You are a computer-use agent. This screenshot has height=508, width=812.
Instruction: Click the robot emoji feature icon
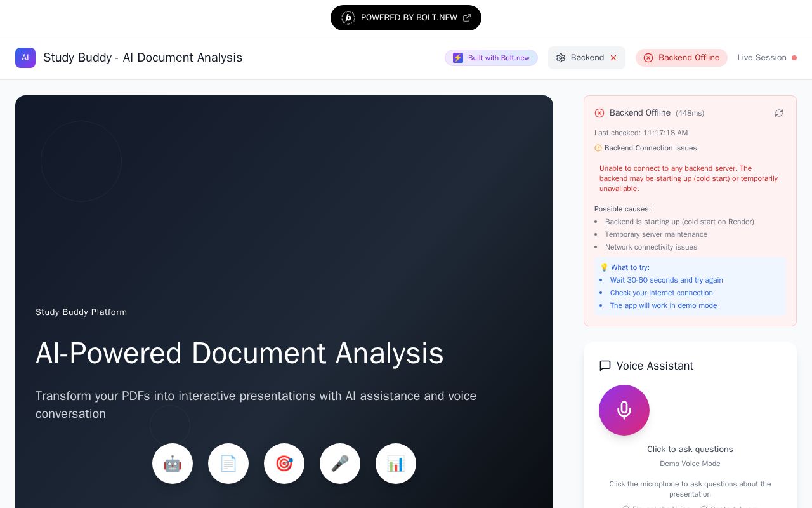pyautogui.click(x=173, y=464)
